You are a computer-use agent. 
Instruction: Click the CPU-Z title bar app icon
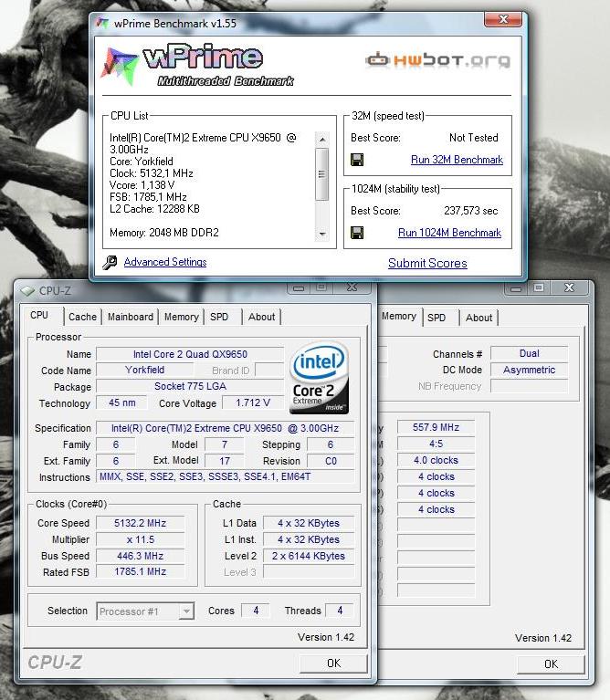coord(27,291)
